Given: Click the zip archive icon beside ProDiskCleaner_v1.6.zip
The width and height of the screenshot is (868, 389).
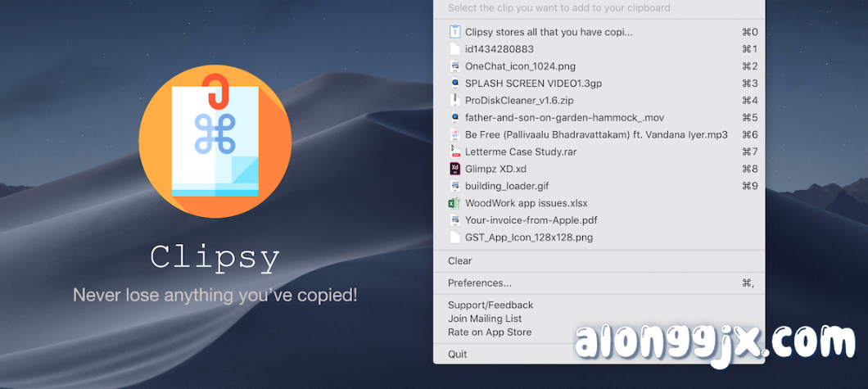Looking at the screenshot, I should pos(454,101).
